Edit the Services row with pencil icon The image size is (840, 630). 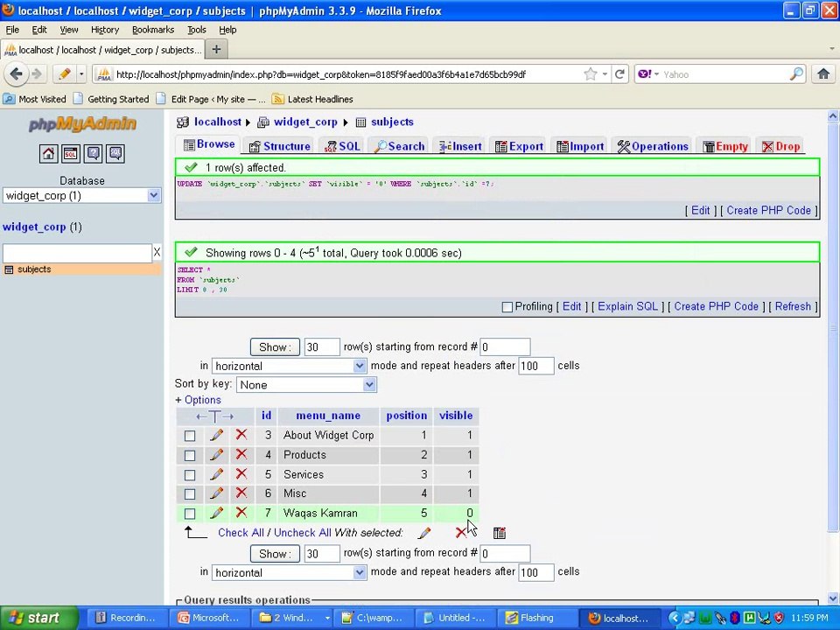pyautogui.click(x=216, y=474)
